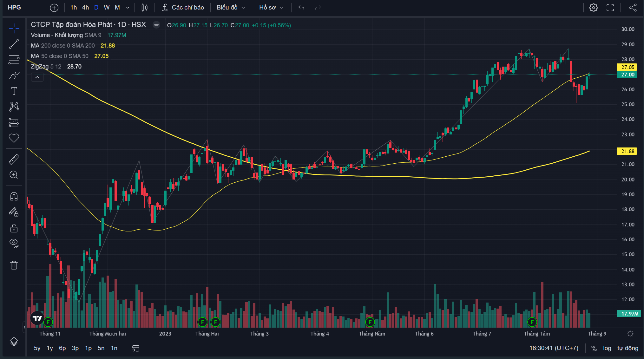Open the candlestick chart style picker

[x=144, y=8]
